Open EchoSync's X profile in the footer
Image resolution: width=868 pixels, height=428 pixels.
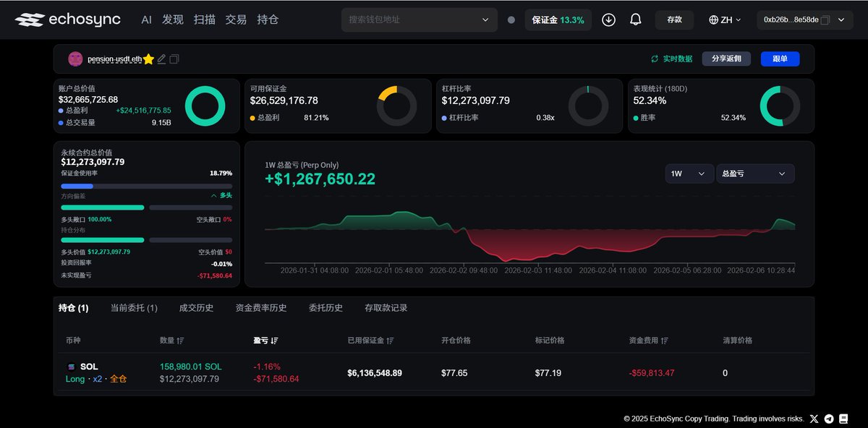[x=814, y=419]
